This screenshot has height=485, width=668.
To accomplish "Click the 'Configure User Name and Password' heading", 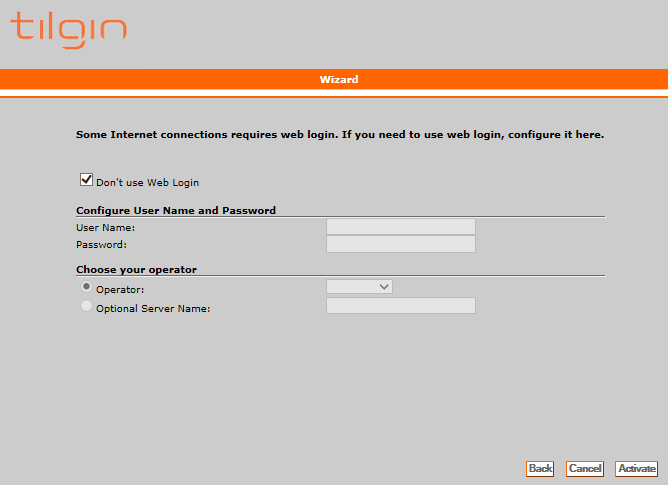I will pos(176,211).
